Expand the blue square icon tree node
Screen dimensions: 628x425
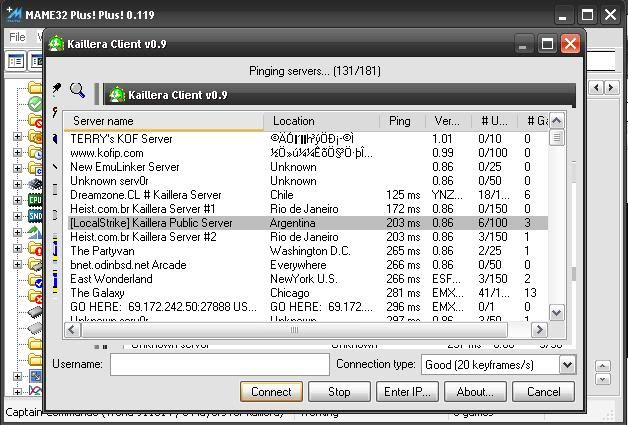coord(17,376)
